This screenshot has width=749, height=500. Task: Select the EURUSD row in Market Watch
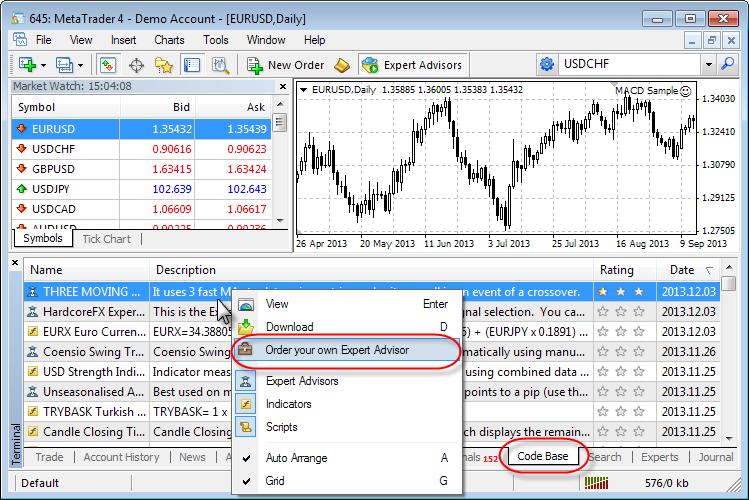pyautogui.click(x=141, y=129)
